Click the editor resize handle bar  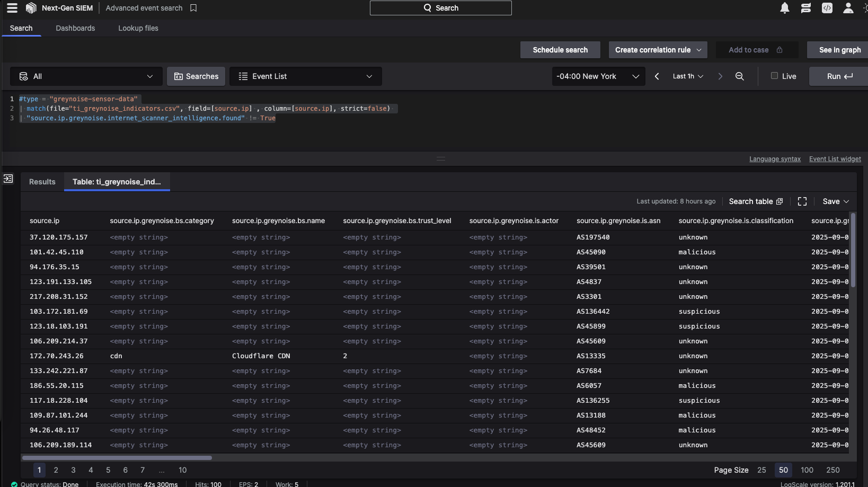coord(440,158)
